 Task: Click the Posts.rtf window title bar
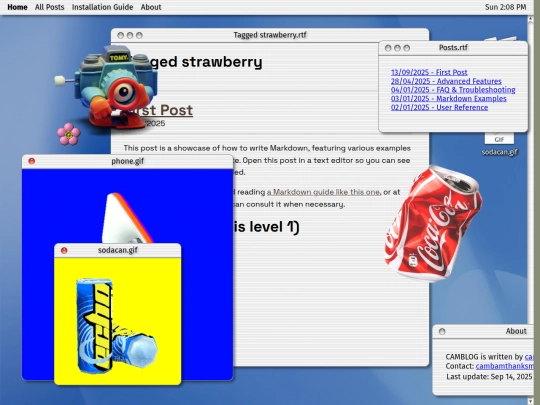pos(453,48)
